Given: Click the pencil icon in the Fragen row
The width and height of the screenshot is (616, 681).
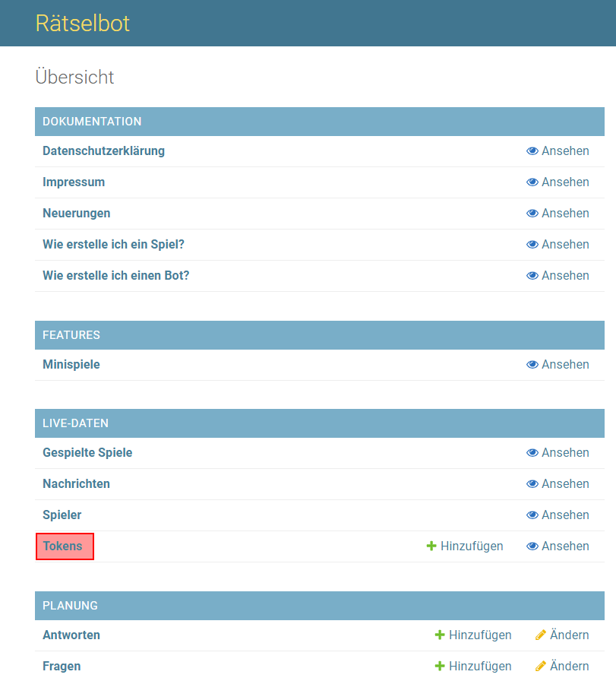Looking at the screenshot, I should click(541, 667).
